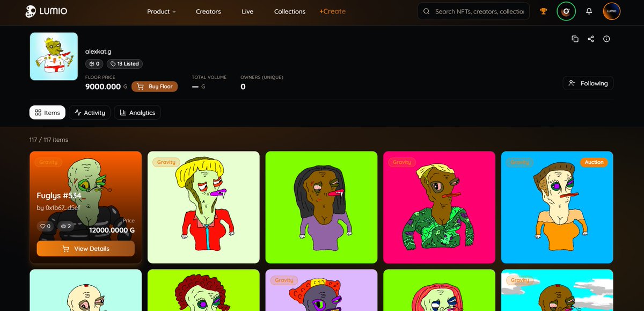Screen dimensions: 644x311
Task: Open the red curly hair NFT card in second row
Action: 203,290
